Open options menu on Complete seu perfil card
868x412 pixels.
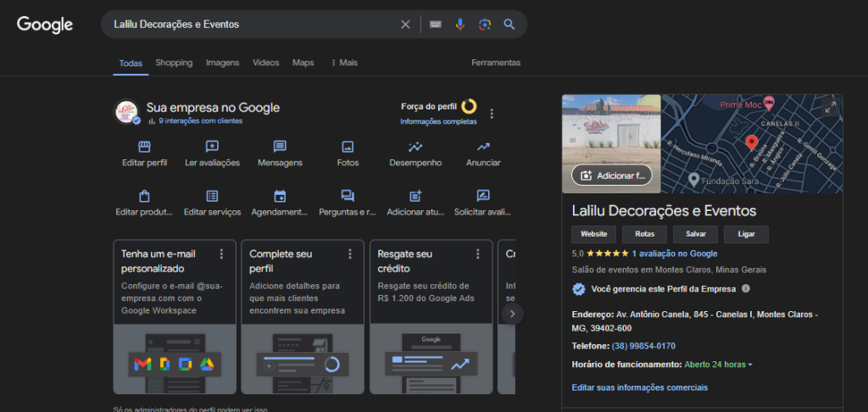[x=350, y=253]
